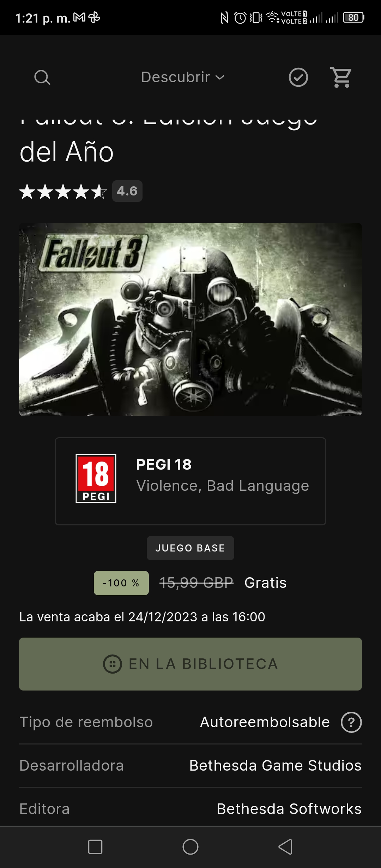Tap the Gratis price label

coord(266,583)
